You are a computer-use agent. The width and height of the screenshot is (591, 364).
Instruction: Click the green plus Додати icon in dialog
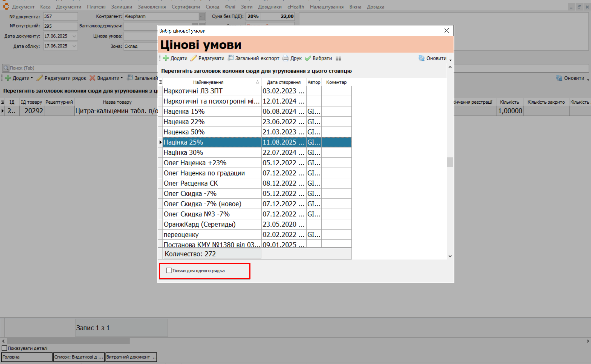click(x=166, y=58)
